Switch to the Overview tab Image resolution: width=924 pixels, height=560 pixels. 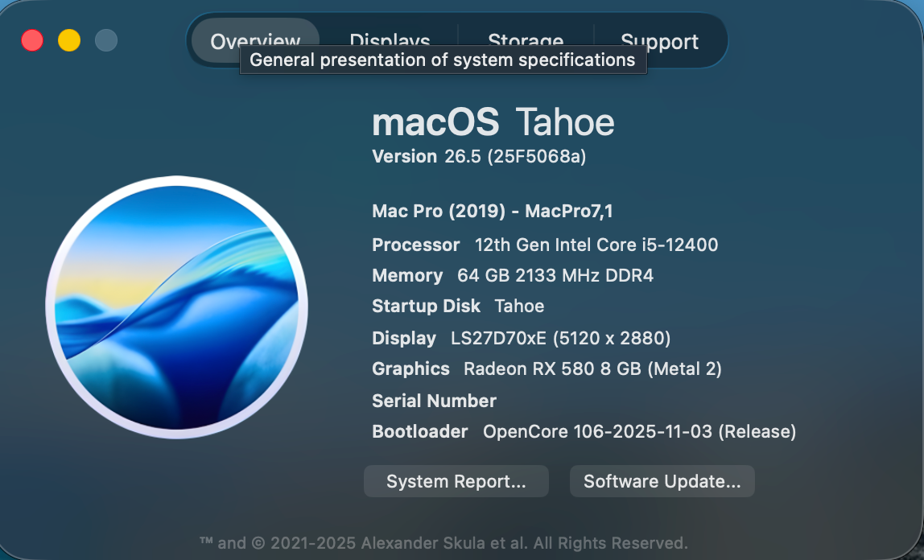255,40
